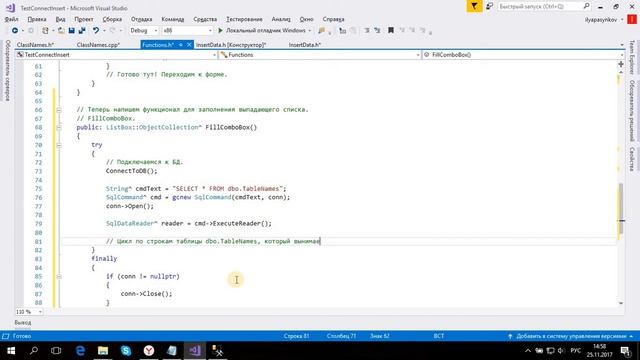Save the current file via floppy icon
The width and height of the screenshot is (640, 360).
71,31
